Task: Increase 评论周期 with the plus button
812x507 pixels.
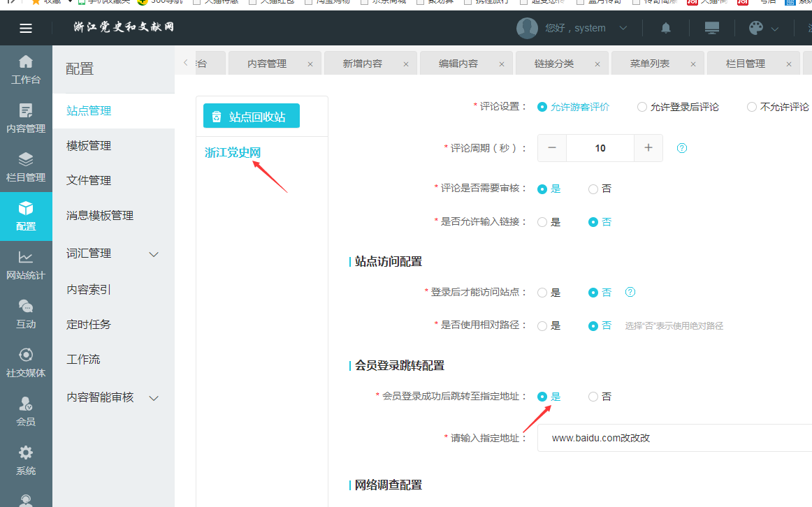Action: click(x=648, y=147)
